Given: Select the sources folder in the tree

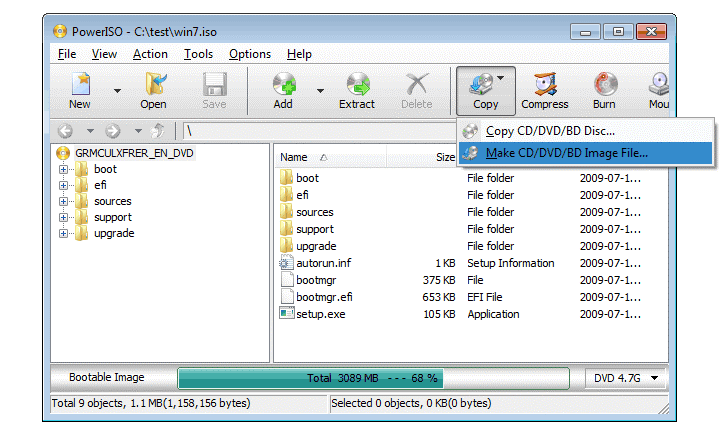Looking at the screenshot, I should (113, 202).
